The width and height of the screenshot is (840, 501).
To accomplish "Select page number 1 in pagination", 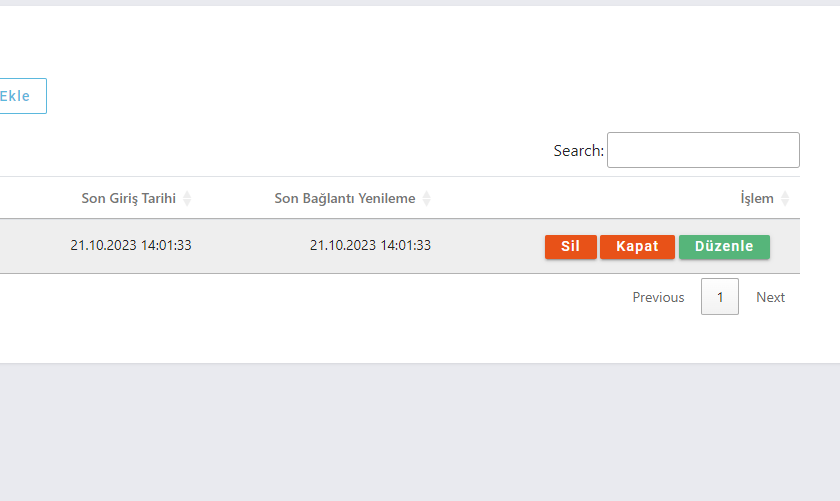I will pyautogui.click(x=720, y=297).
